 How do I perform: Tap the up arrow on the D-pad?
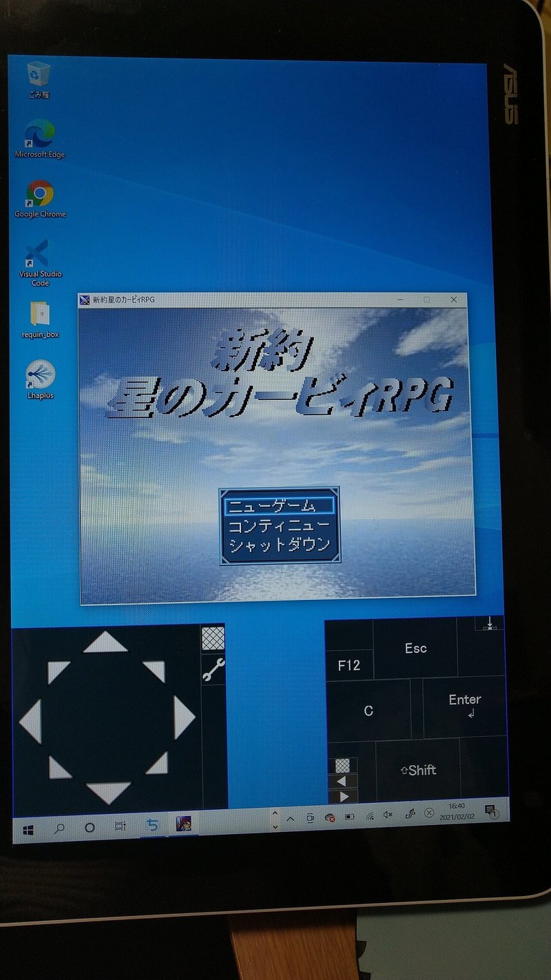pos(105,642)
